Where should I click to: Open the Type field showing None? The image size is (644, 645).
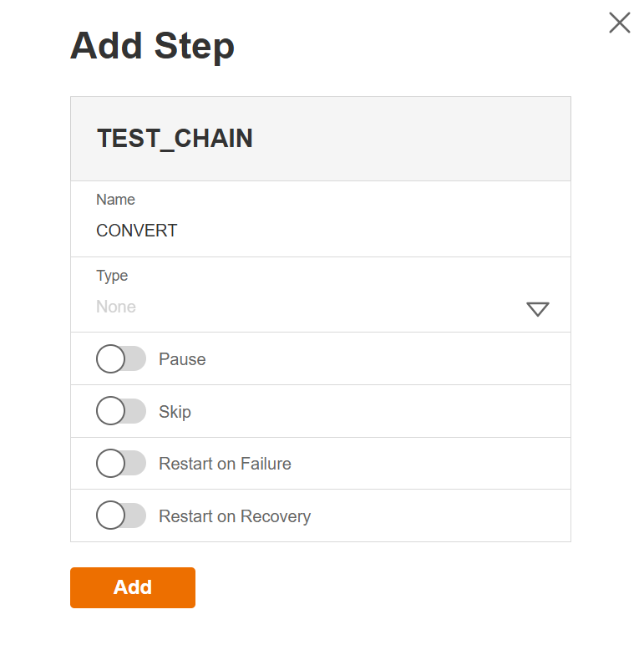(292, 307)
